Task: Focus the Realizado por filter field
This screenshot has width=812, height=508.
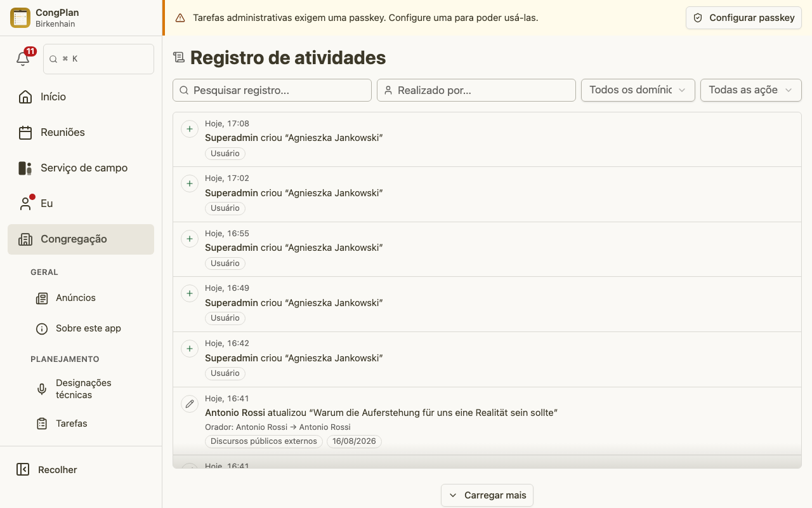Action: tap(476, 90)
